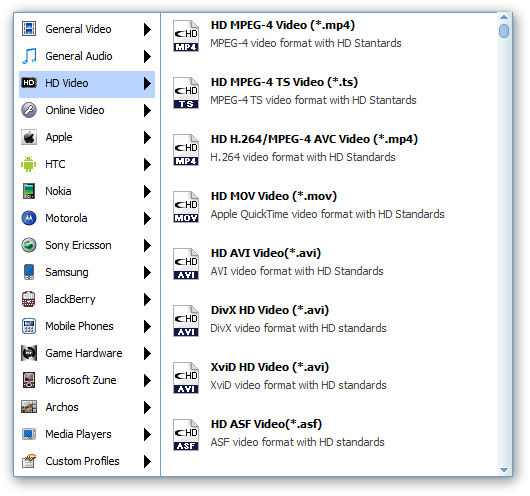The width and height of the screenshot is (530, 496).
Task: Click the HD TS format icon
Action: coord(186,93)
